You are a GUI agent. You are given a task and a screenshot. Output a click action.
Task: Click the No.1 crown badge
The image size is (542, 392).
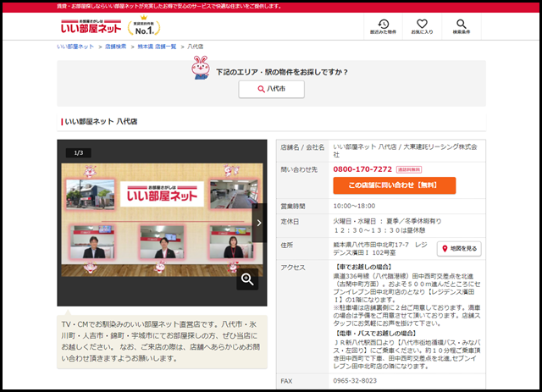pos(144,25)
